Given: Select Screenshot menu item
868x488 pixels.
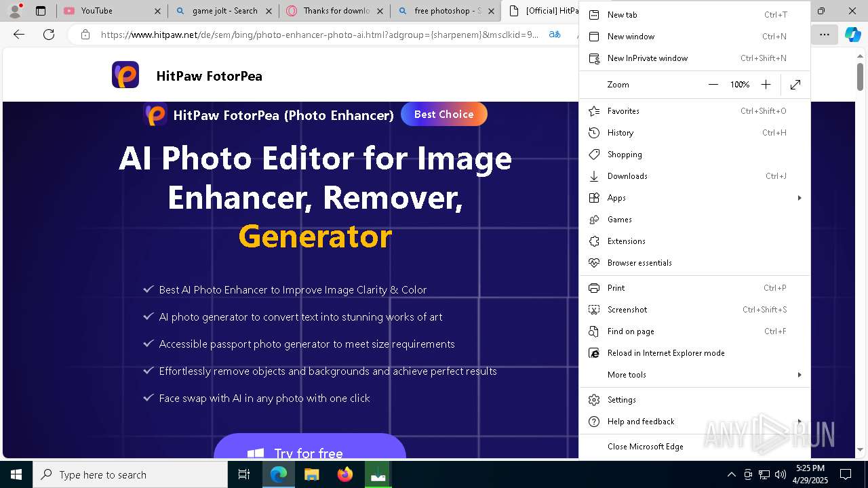Looking at the screenshot, I should click(x=694, y=310).
